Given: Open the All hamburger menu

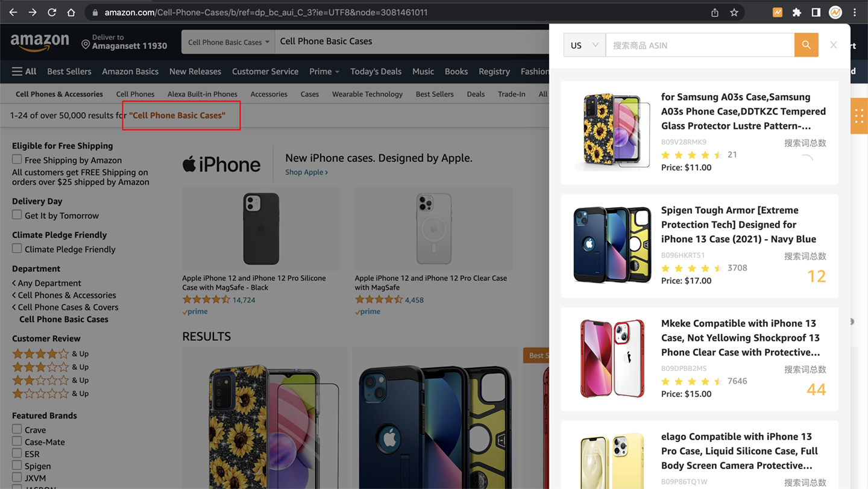Looking at the screenshot, I should (24, 71).
